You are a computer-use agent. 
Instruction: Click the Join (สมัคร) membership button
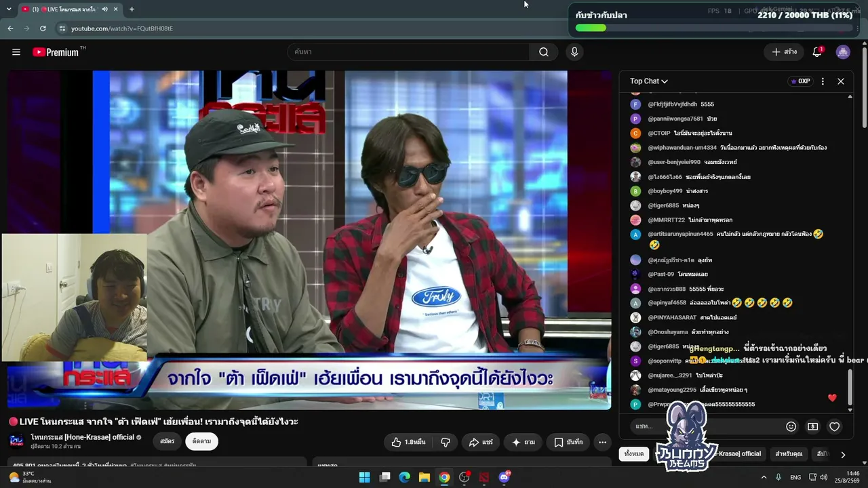(x=167, y=441)
